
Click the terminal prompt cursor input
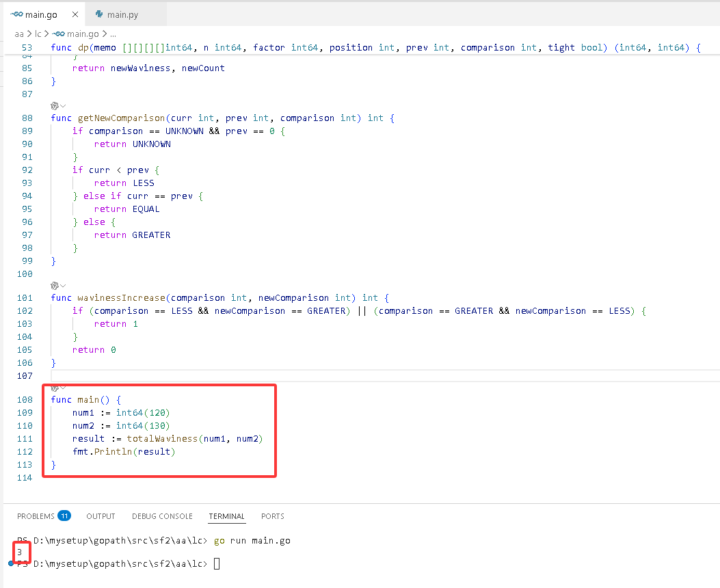click(217, 563)
